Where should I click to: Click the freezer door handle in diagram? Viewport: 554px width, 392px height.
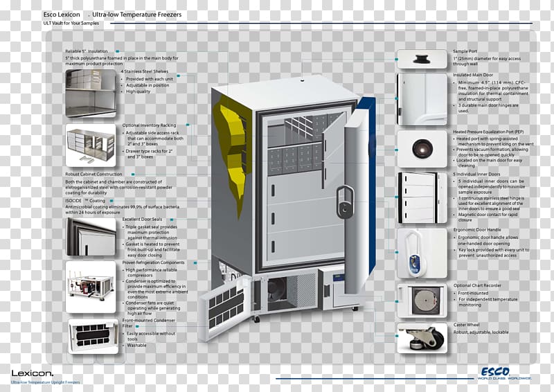344,202
